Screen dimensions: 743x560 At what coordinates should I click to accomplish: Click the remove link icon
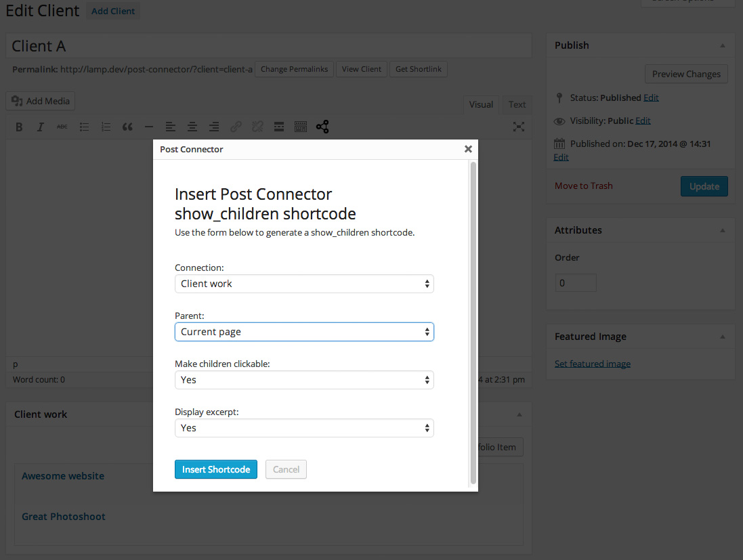click(x=257, y=127)
